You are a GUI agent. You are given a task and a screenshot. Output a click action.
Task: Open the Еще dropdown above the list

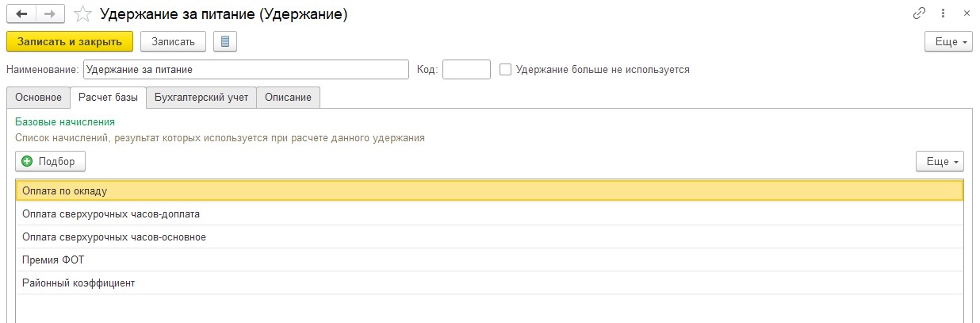click(x=940, y=161)
